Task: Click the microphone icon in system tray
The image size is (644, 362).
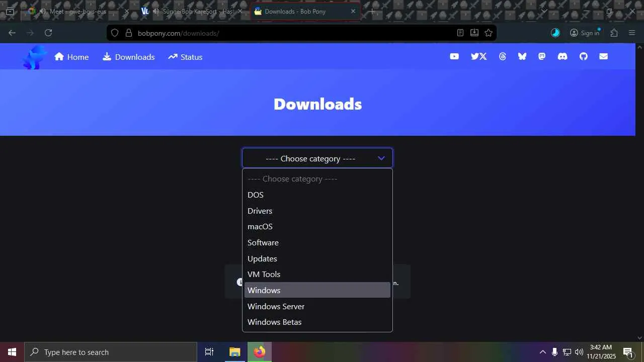Action: coord(554,352)
